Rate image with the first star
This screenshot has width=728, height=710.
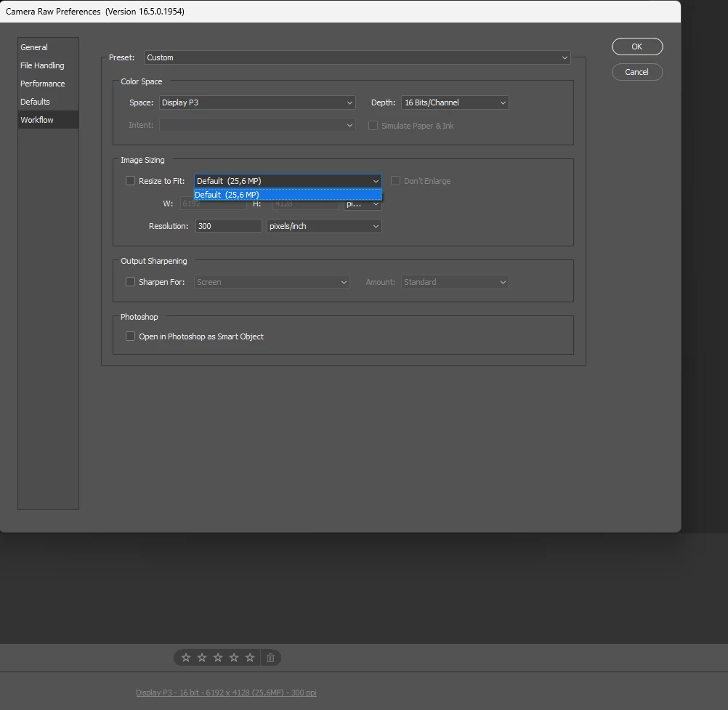click(x=186, y=658)
